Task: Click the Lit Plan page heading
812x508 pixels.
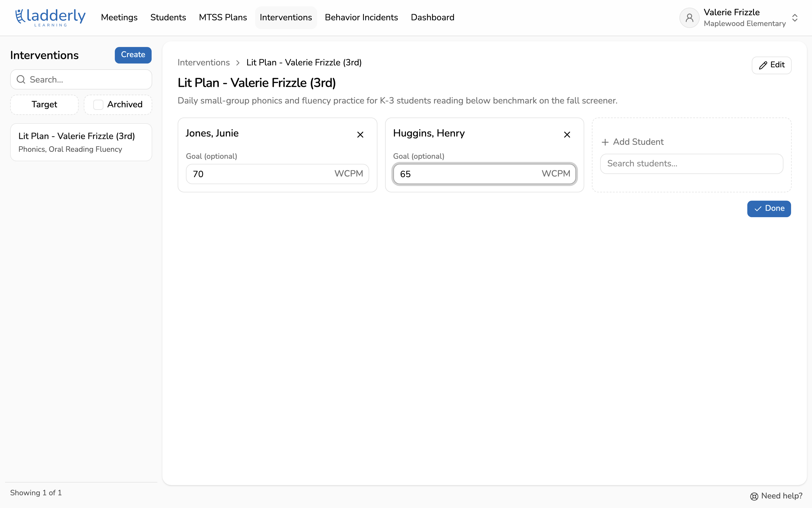Action: coord(257,83)
